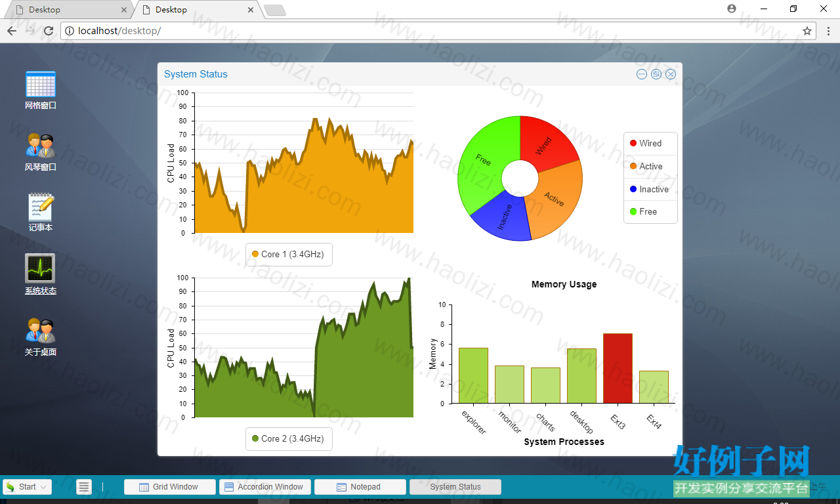Viewport: 840px width, 504px height.
Task: Toggle the Core 1 (3.4GHz) legend item
Action: coord(289,254)
